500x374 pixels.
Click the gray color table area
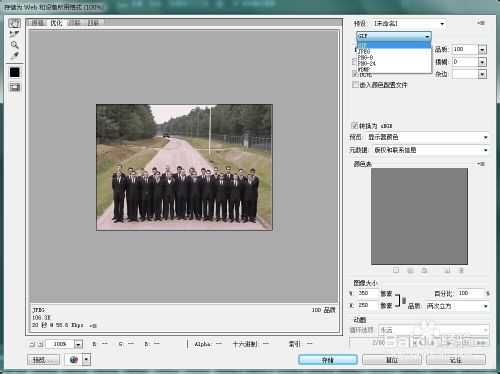coord(419,216)
